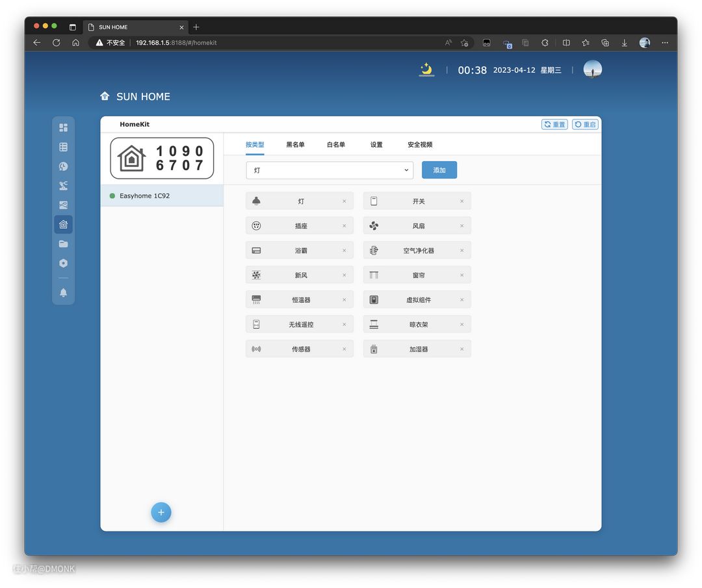The width and height of the screenshot is (702, 588).
Task: Open the folder icon in left sidebar
Action: coord(63,244)
